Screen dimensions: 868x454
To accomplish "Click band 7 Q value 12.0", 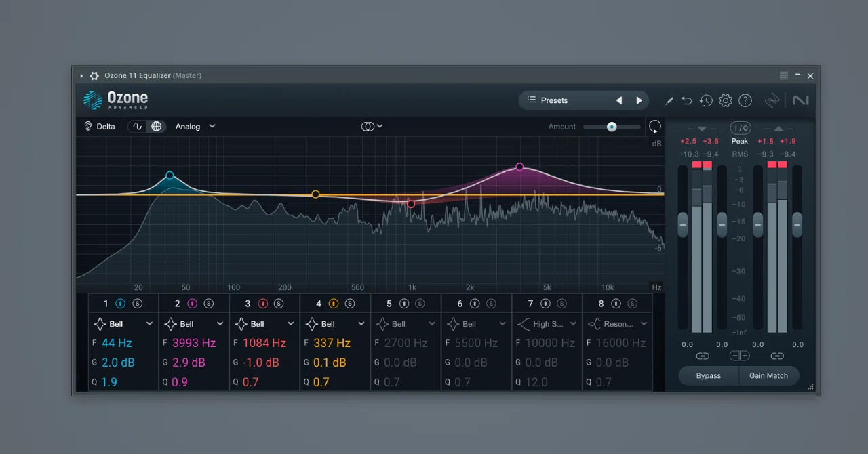I will (536, 382).
